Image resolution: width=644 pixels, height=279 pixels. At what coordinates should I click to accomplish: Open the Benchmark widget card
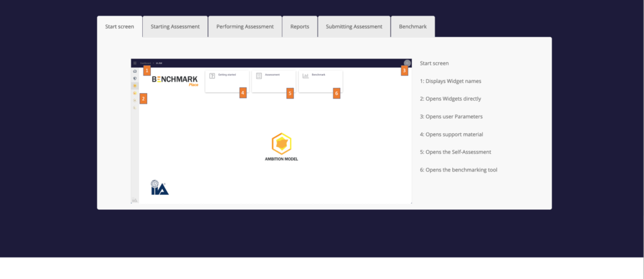pyautogui.click(x=320, y=81)
